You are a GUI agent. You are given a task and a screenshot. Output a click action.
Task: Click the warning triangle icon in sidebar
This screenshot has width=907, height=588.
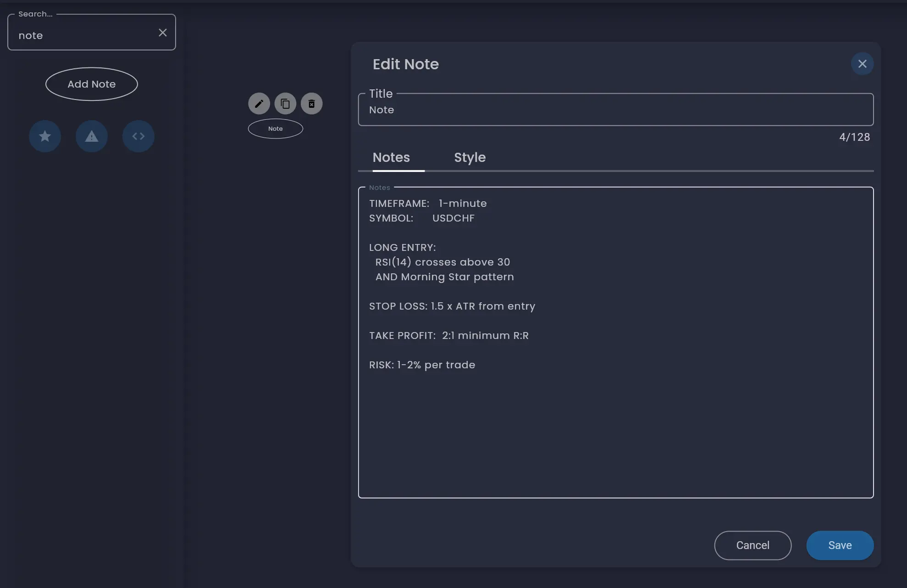point(92,136)
